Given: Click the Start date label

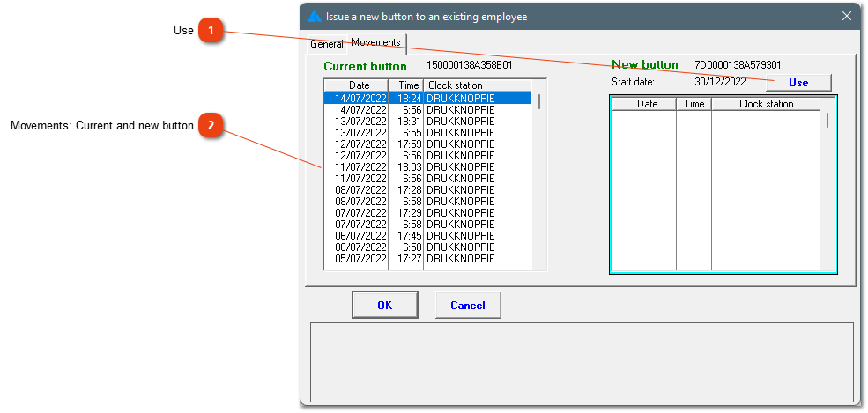Looking at the screenshot, I should pyautogui.click(x=634, y=82).
